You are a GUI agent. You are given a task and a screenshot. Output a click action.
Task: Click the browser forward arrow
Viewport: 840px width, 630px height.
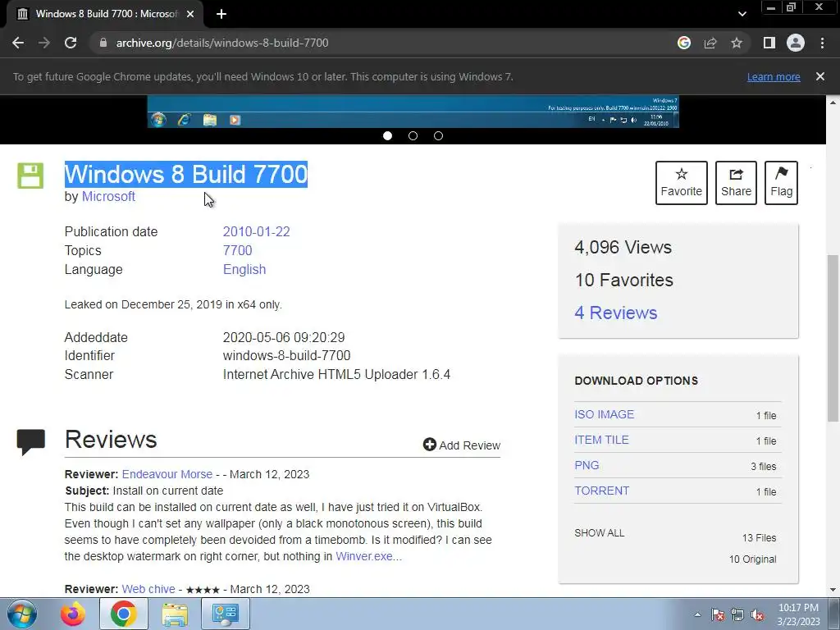click(x=44, y=43)
